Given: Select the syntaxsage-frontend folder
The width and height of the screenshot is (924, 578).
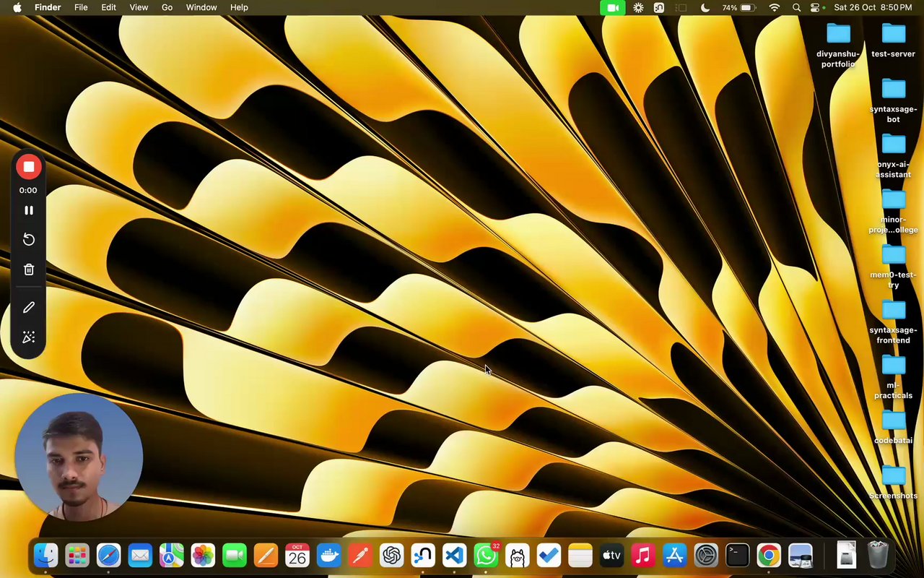Looking at the screenshot, I should (x=893, y=322).
